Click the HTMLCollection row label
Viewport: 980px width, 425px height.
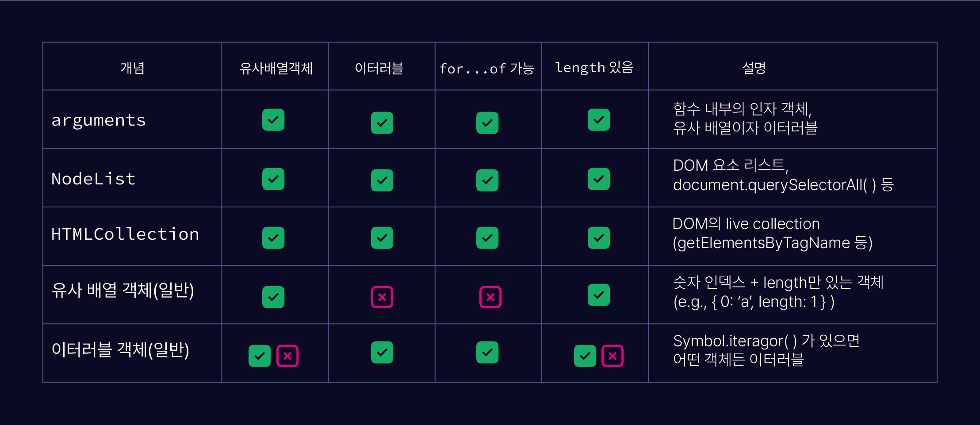125,234
